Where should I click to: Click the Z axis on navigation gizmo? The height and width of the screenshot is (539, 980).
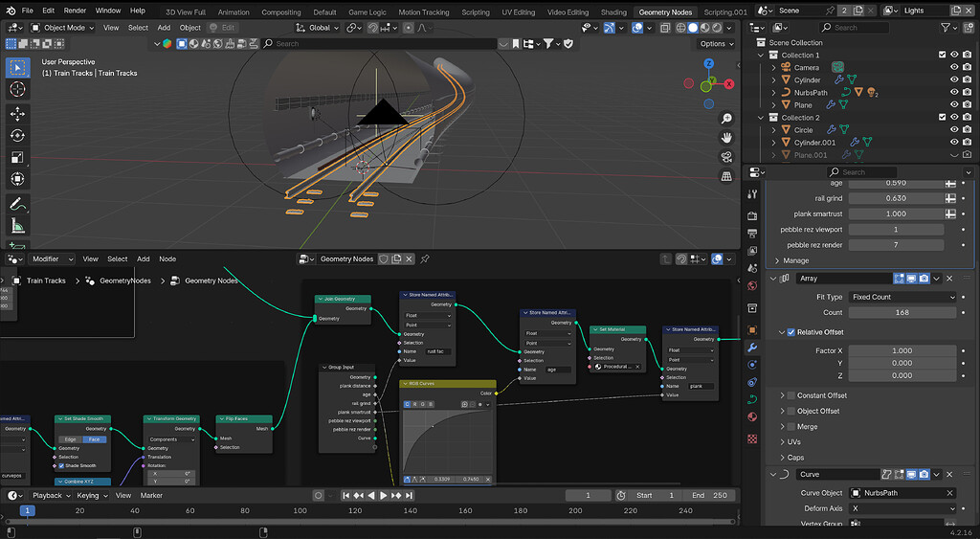coord(709,64)
